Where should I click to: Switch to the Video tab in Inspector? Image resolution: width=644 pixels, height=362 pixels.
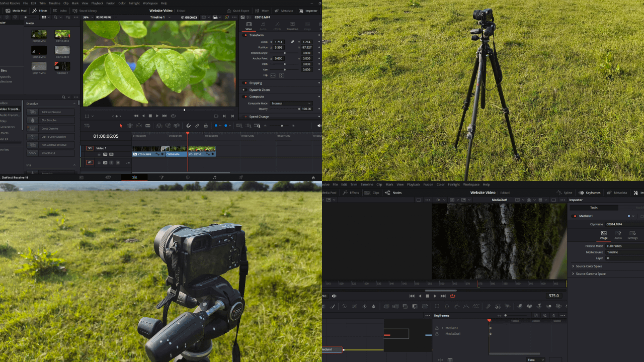click(249, 26)
